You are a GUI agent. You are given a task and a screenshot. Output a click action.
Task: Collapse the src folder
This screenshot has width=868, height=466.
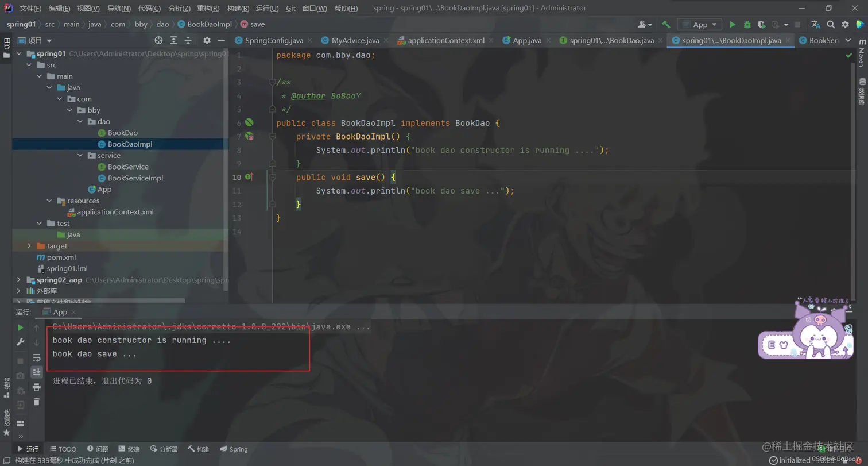(x=29, y=65)
